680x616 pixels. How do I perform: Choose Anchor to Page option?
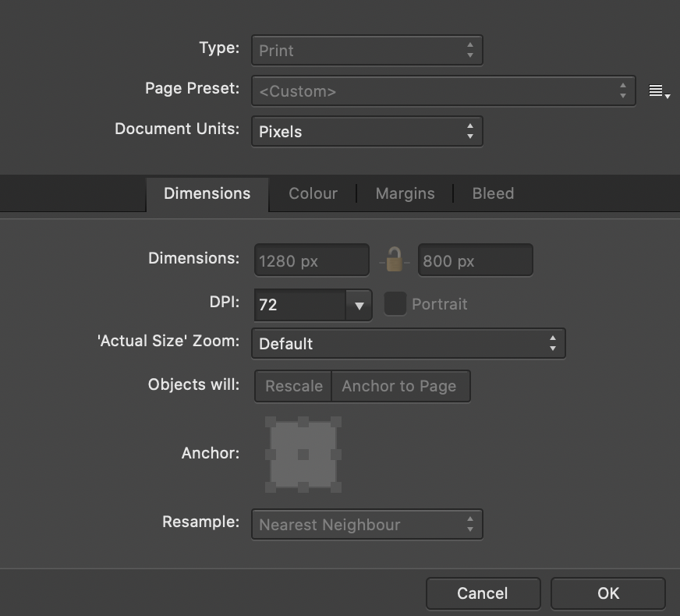tap(399, 386)
